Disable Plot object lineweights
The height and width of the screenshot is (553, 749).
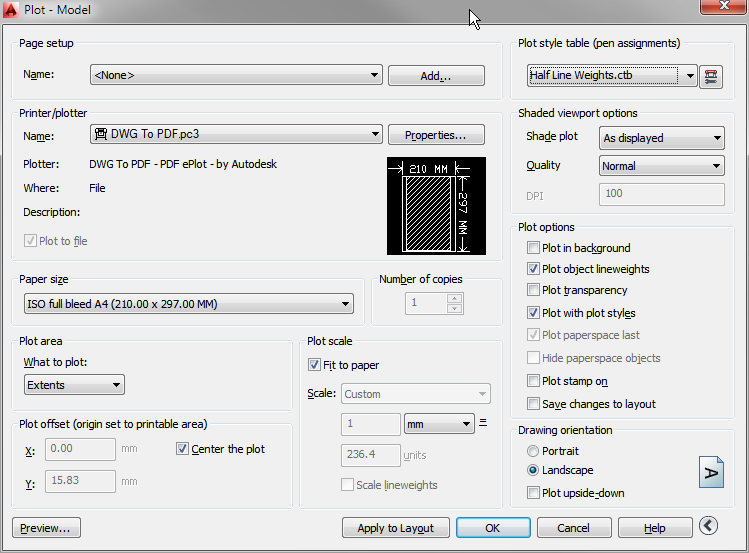point(533,268)
